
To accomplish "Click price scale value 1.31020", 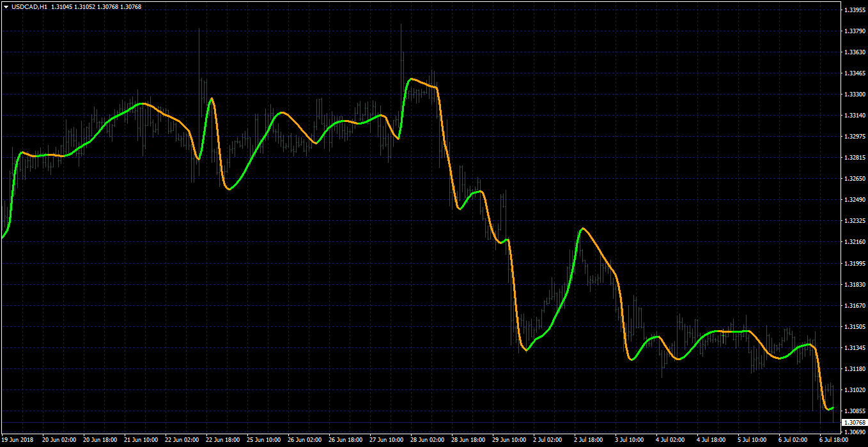I will pyautogui.click(x=855, y=390).
